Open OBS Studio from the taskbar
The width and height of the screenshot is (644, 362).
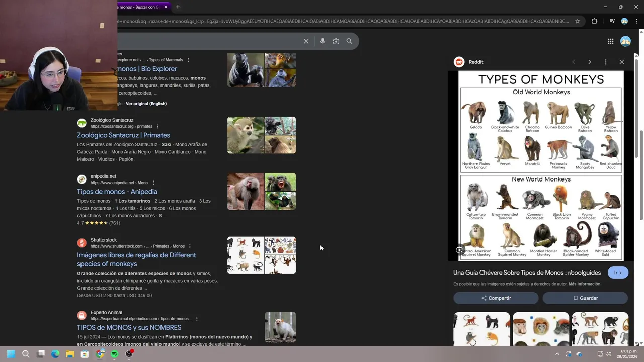pyautogui.click(x=129, y=354)
